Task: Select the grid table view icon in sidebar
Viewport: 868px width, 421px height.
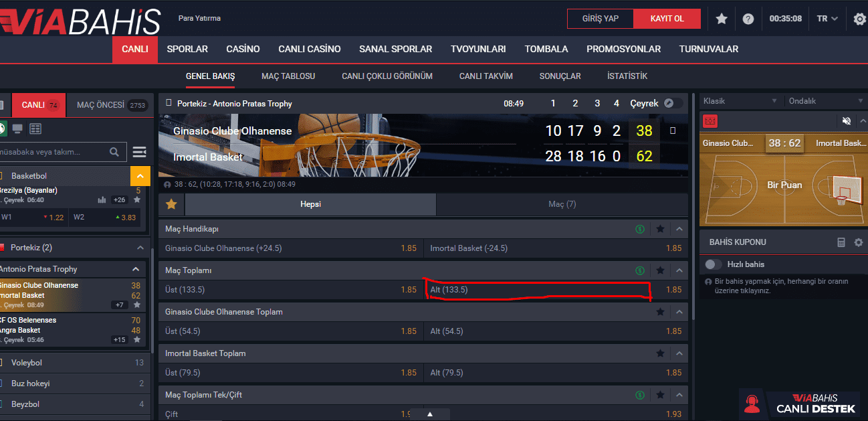Action: tap(35, 129)
